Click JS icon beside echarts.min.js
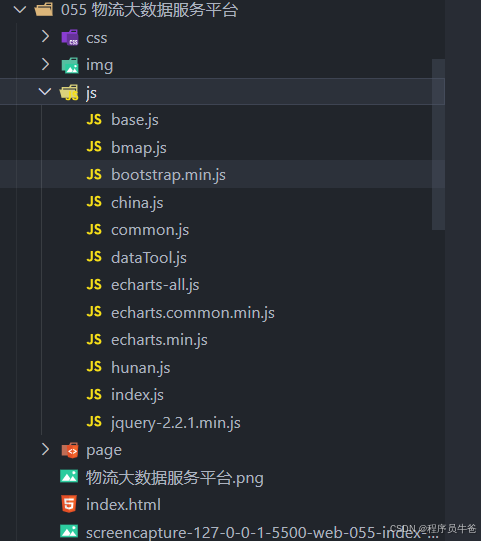 tap(94, 340)
